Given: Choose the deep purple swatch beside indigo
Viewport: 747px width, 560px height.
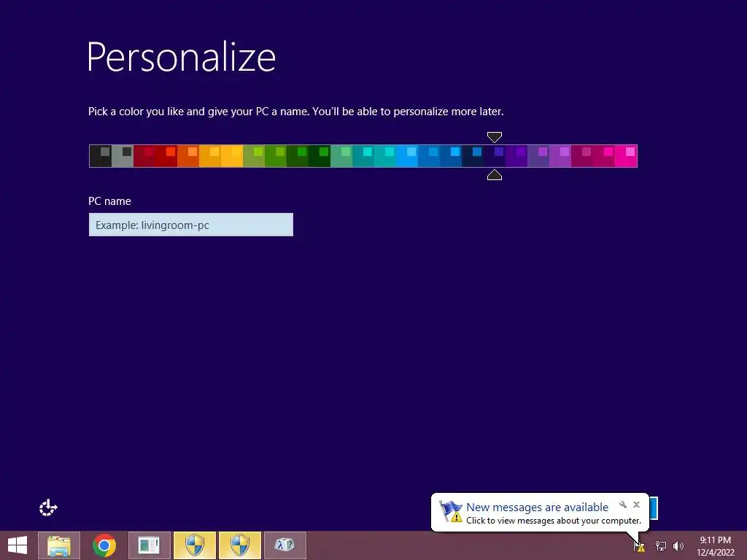Looking at the screenshot, I should pyautogui.click(x=517, y=156).
